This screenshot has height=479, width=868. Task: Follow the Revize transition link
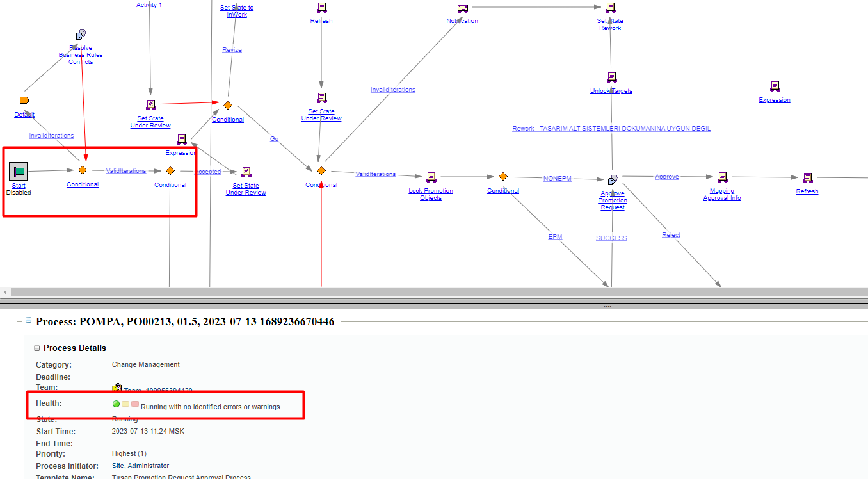coord(232,49)
